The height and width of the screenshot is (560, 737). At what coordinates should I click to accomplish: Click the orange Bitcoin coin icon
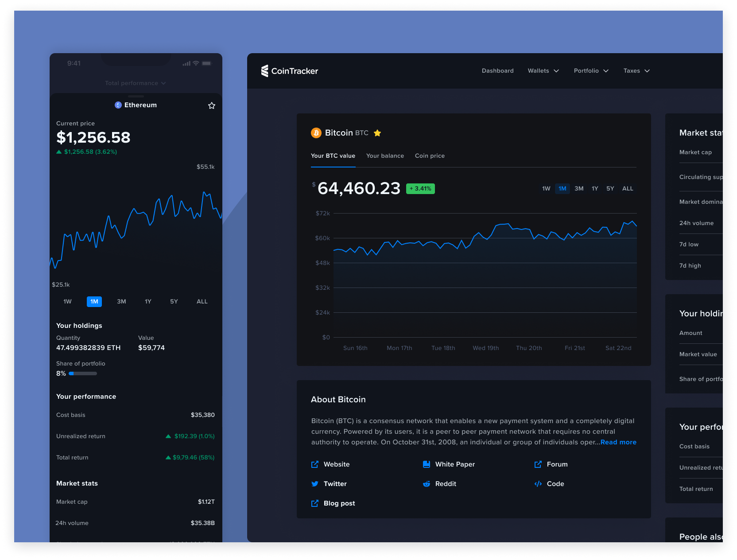[x=316, y=133]
